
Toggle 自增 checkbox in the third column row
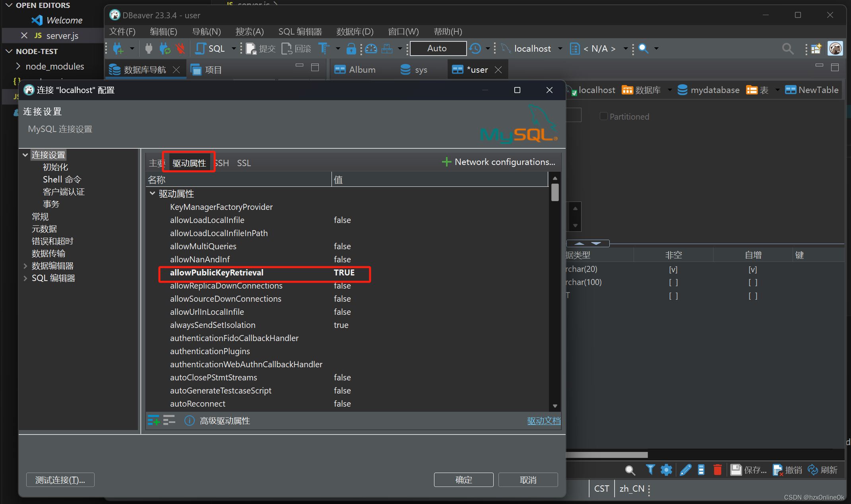point(753,296)
